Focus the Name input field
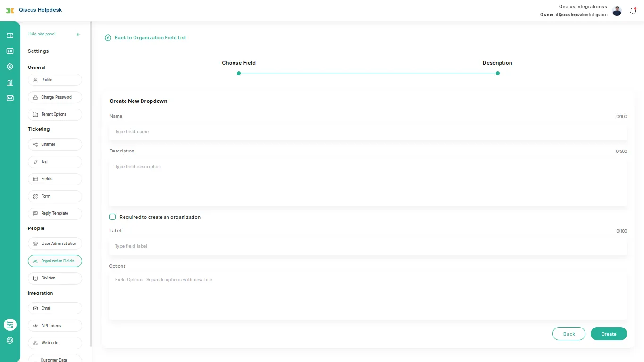The image size is (644, 362). coord(368,132)
